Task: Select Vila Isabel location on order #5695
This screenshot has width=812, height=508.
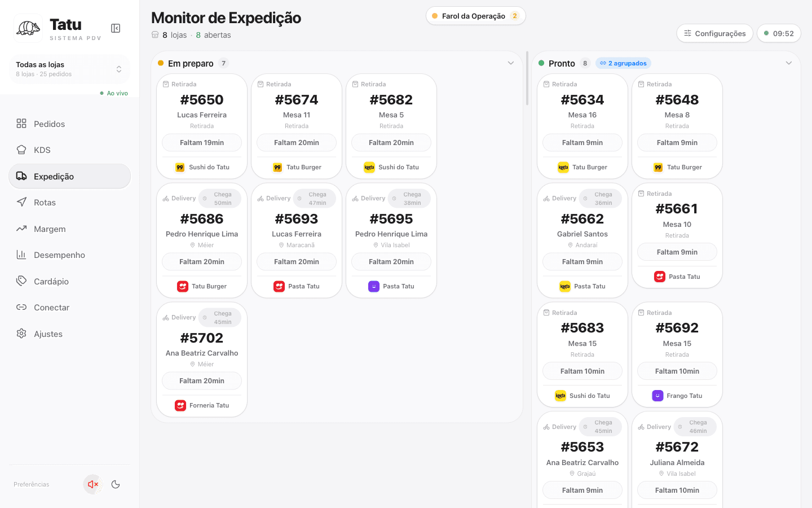Action: tap(391, 245)
